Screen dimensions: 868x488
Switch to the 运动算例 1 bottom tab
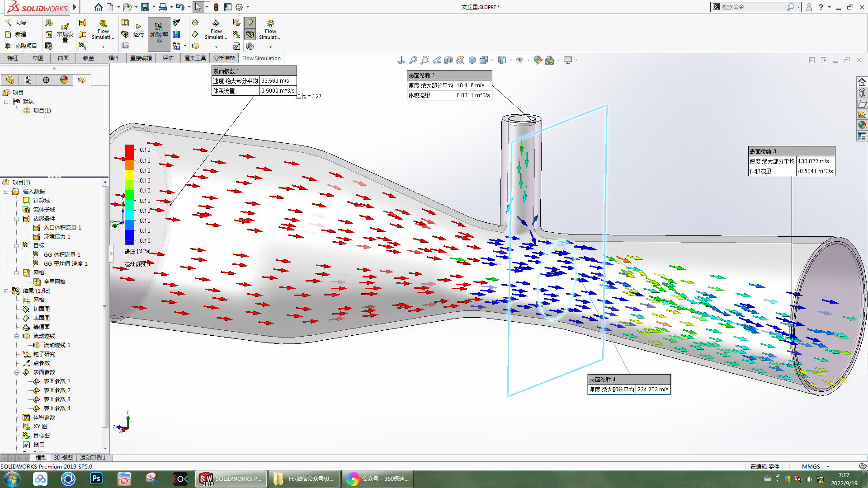pos(93,458)
